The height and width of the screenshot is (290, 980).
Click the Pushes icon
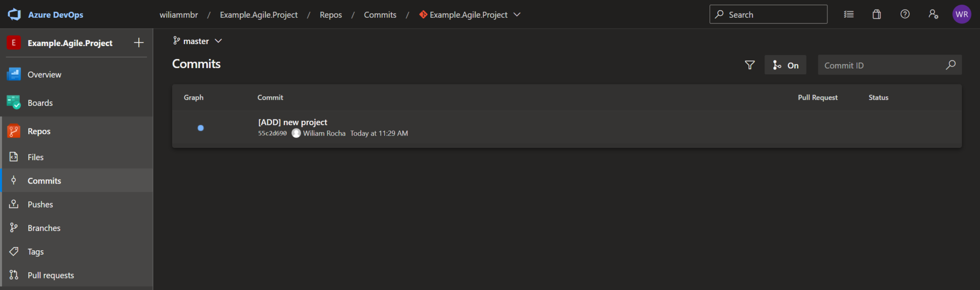14,204
